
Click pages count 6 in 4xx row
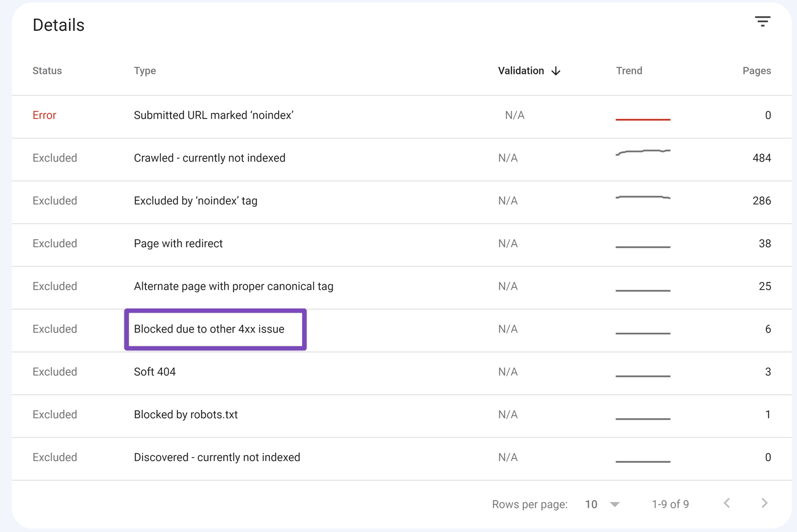(768, 329)
